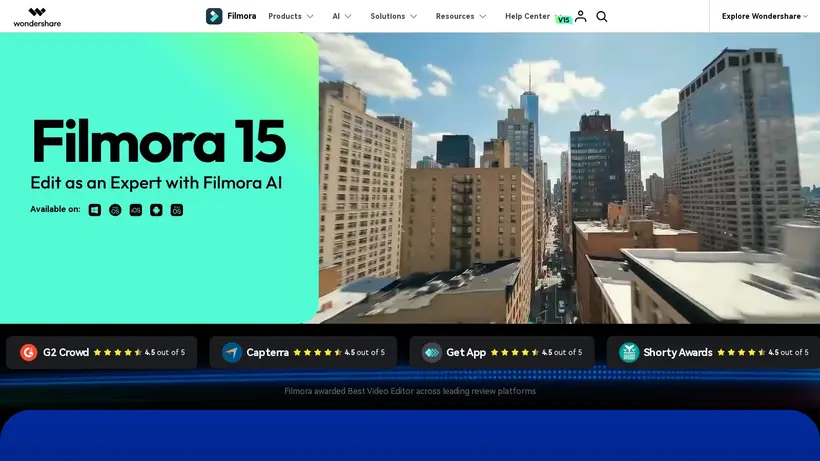
Task: Select the iOS platform icon
Action: coord(135,210)
